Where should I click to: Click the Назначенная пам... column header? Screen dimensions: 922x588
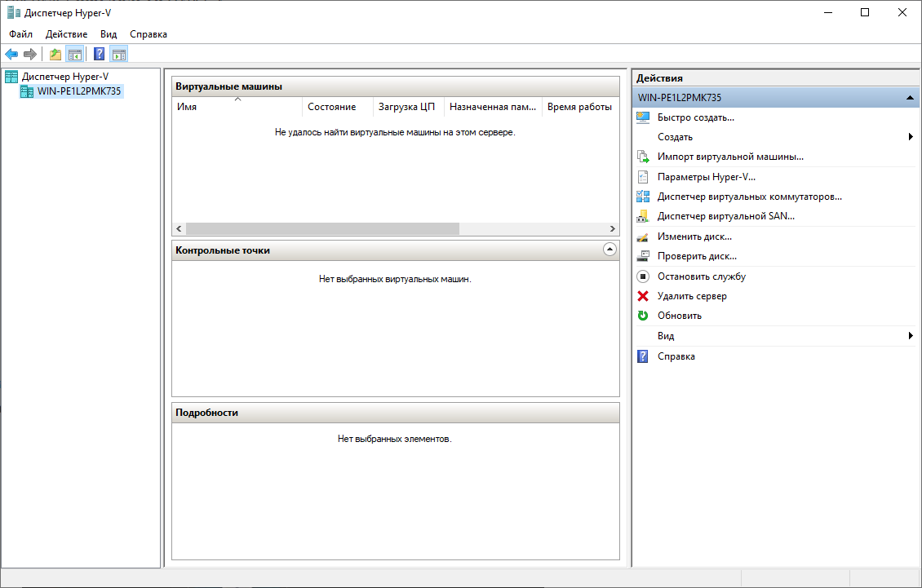[493, 107]
